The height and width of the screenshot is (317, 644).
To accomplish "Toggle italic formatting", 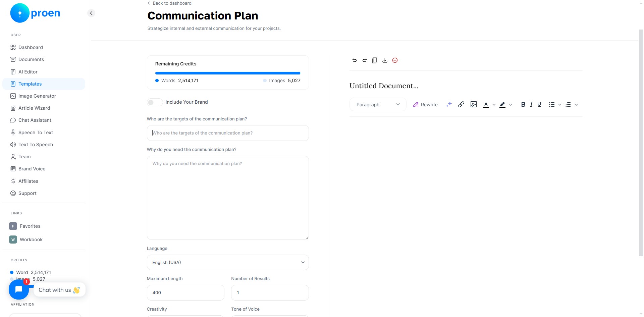I will [531, 105].
